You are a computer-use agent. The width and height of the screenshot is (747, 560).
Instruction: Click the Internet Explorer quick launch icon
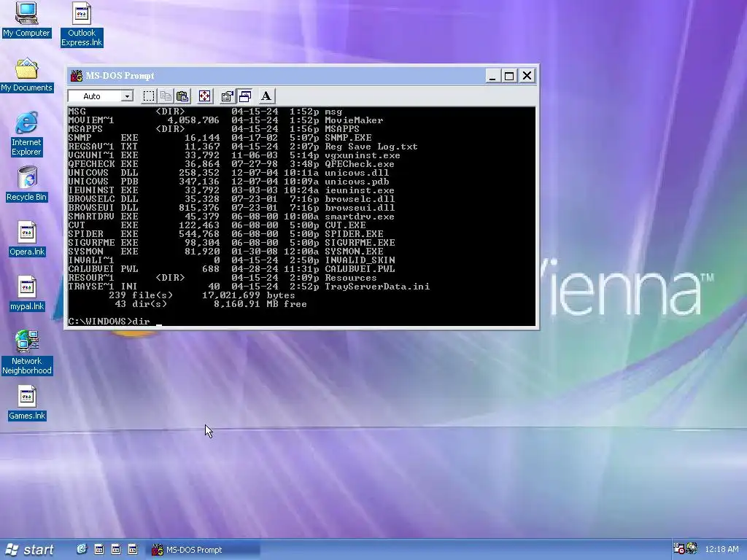(82, 550)
